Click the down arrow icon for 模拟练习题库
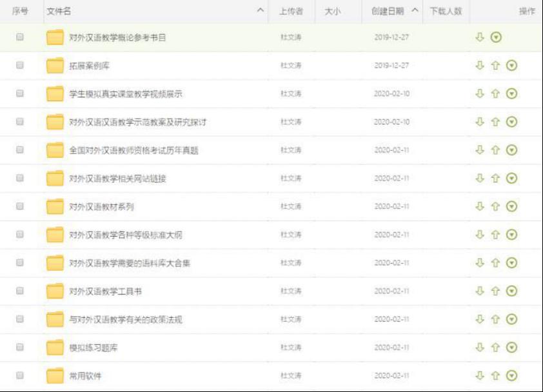Screen dimensions: 543x392 click(x=479, y=348)
